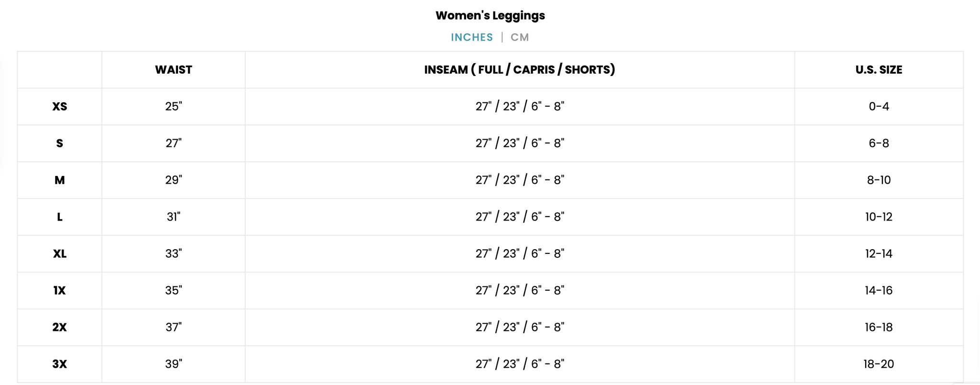Click the 2X size row label

pos(60,328)
